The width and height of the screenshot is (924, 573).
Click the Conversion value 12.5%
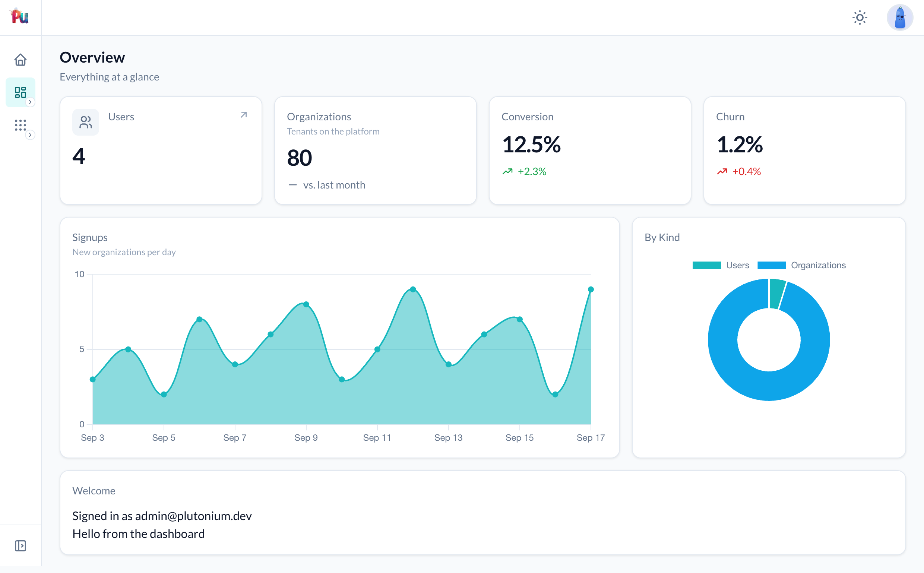[531, 145]
